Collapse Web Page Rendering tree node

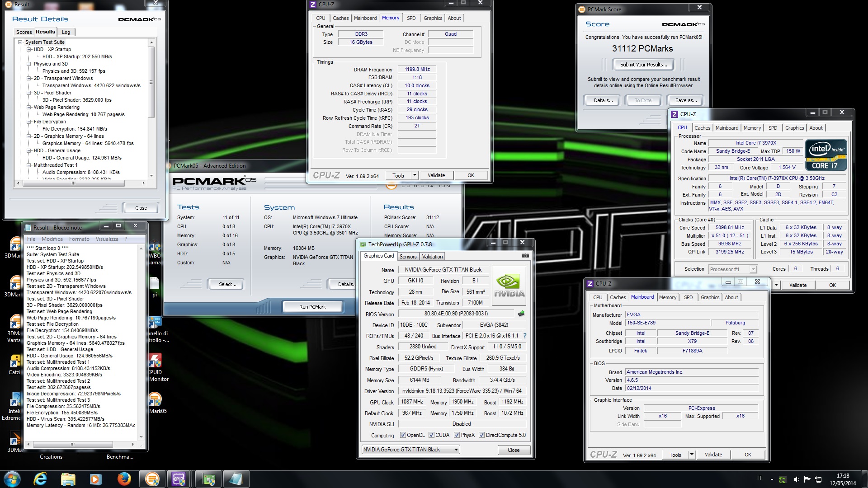pos(29,107)
